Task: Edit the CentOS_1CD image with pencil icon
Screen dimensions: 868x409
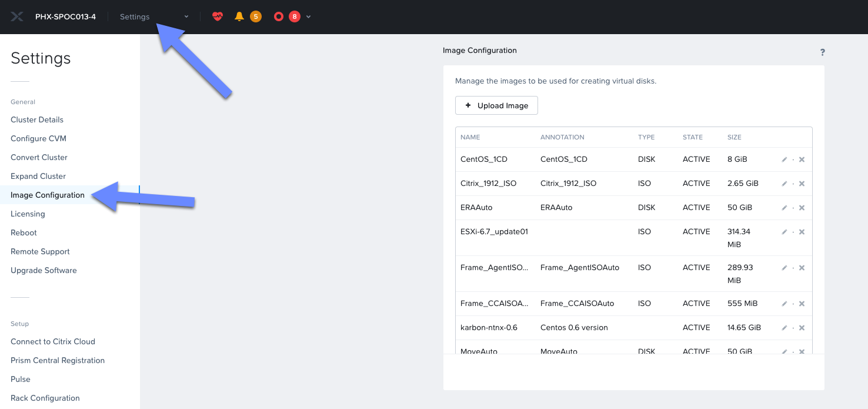Action: coord(784,159)
